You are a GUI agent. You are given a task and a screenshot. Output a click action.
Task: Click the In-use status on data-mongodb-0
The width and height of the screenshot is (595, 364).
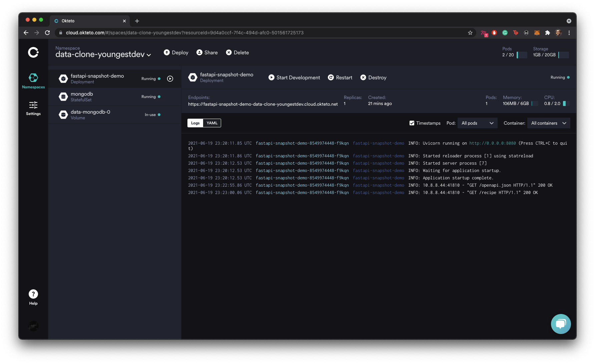pyautogui.click(x=152, y=115)
